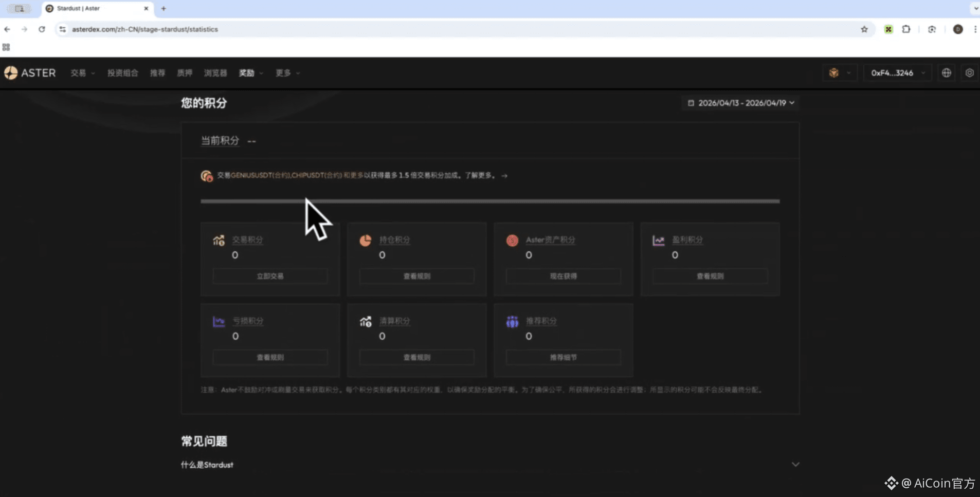Click the browser back arrow
Image resolution: width=980 pixels, height=497 pixels.
click(7, 29)
